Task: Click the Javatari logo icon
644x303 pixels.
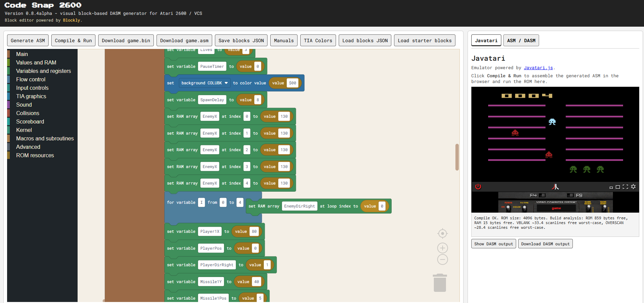Action: pyautogui.click(x=555, y=187)
